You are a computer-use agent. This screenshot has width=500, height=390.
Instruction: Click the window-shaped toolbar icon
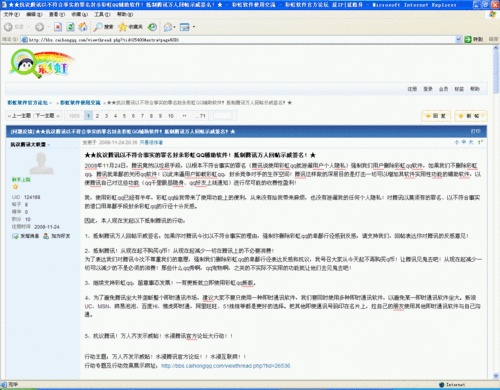pos(185,27)
